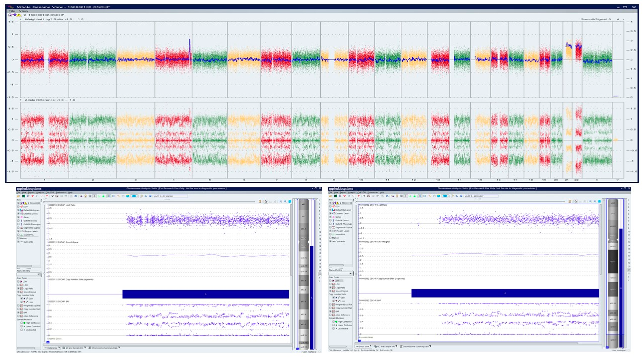Click binoculars search icon in chr22 window toolbar
644x358 pixels.
(76, 196)
